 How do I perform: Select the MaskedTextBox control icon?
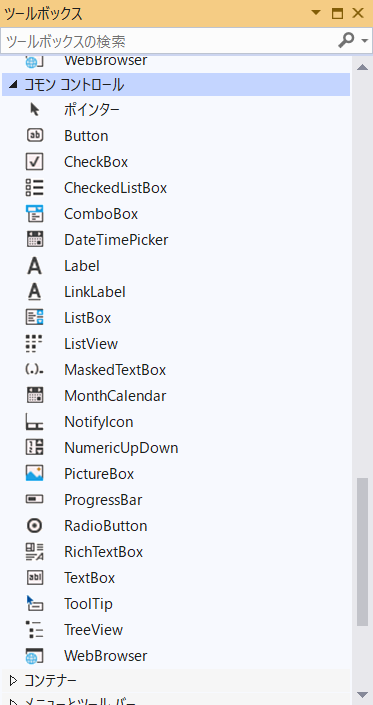[x=35, y=370]
